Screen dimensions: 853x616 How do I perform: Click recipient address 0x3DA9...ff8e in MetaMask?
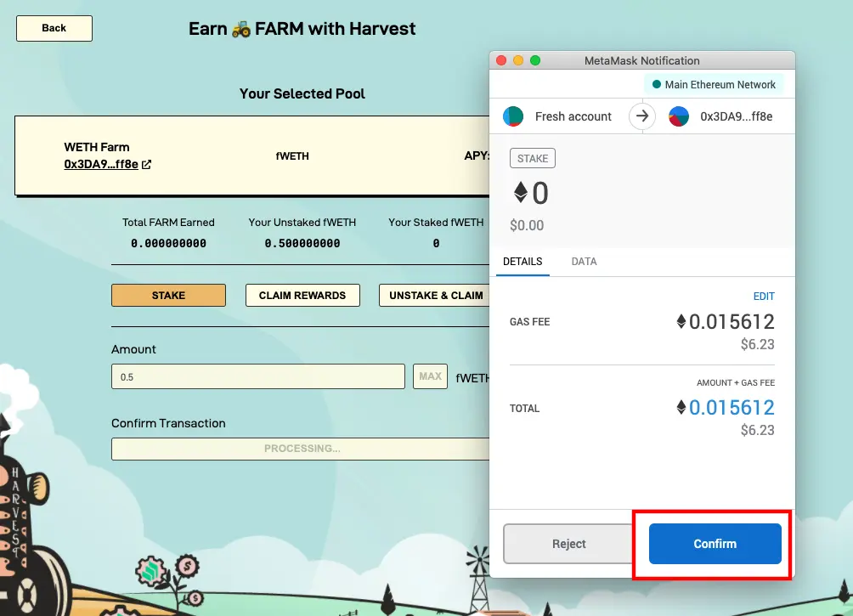[736, 116]
